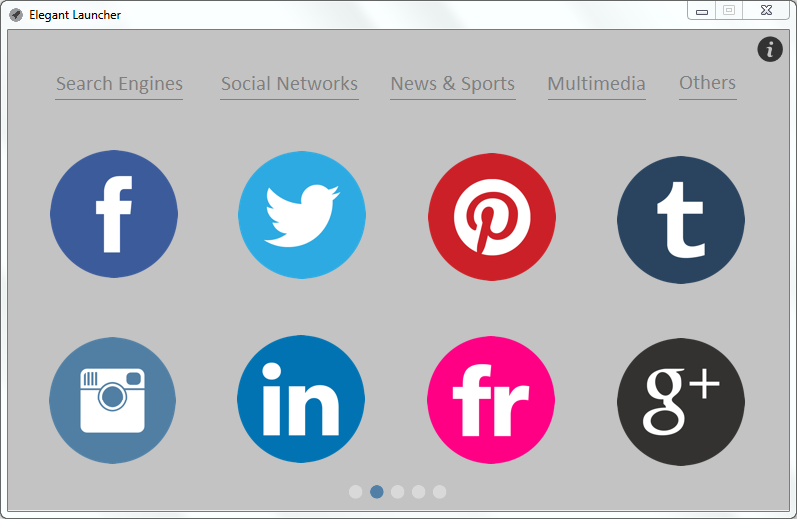Open the Multimedia tab
The height and width of the screenshot is (519, 797).
(x=597, y=84)
